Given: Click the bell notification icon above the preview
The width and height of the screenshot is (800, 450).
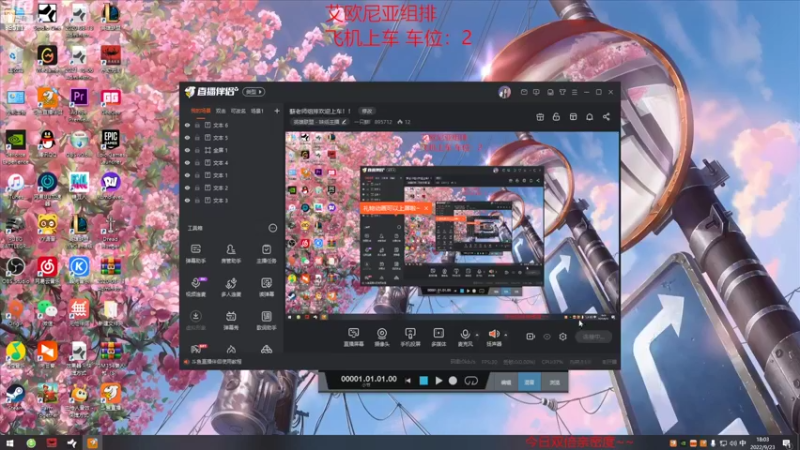Looking at the screenshot, I should (x=589, y=117).
